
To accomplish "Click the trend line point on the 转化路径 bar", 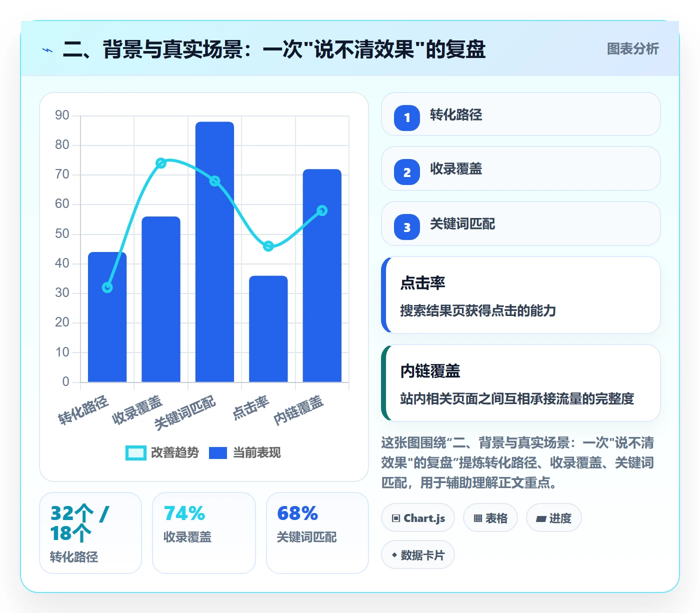I will click(x=107, y=287).
